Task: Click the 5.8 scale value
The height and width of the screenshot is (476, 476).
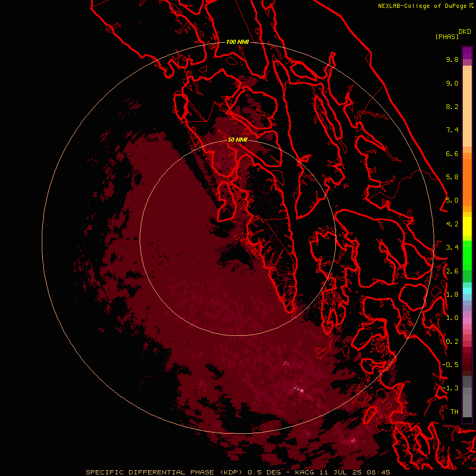Action: pos(452,177)
